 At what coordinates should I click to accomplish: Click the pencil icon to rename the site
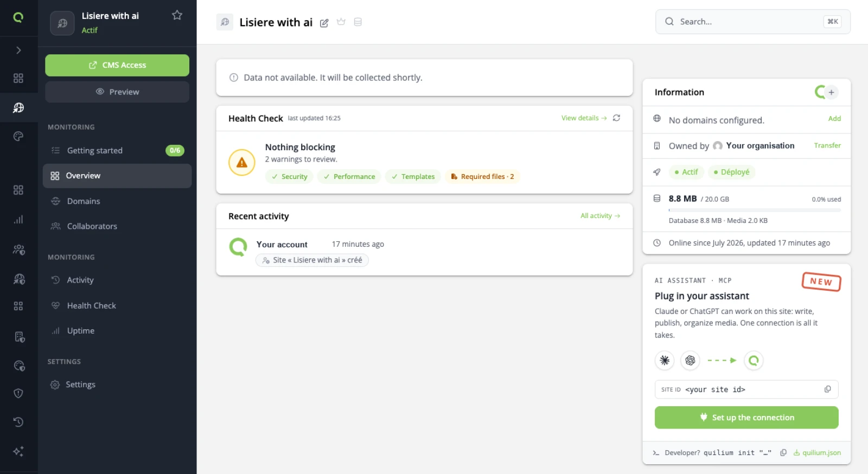click(x=324, y=23)
